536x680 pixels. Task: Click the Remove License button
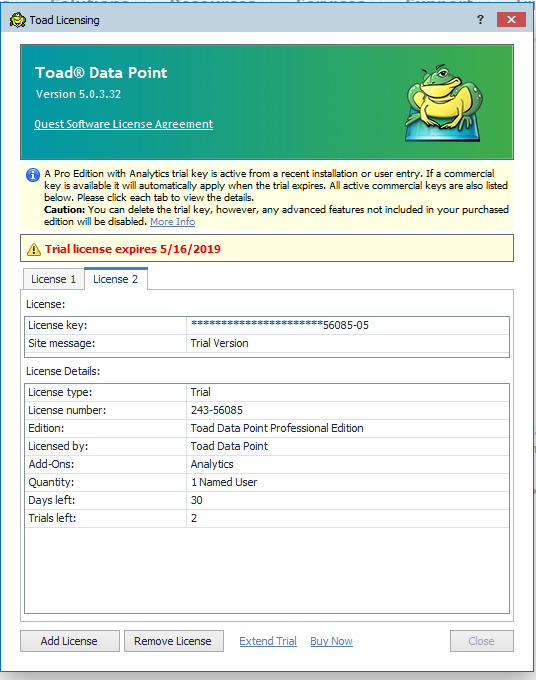coord(173,641)
